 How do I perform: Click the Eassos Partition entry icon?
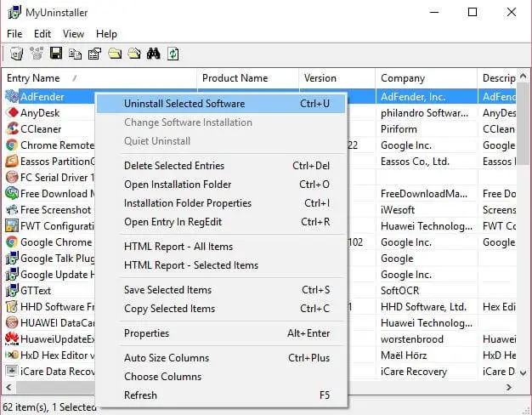[x=12, y=162]
